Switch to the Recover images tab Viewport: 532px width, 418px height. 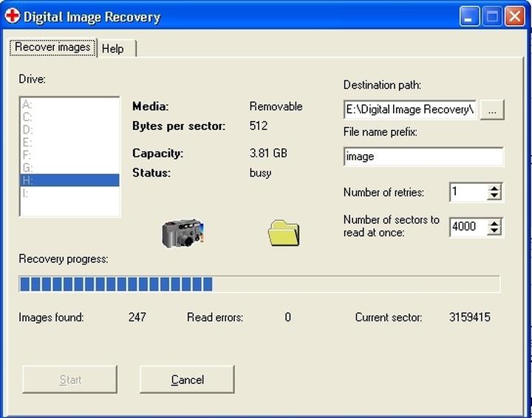[52, 47]
